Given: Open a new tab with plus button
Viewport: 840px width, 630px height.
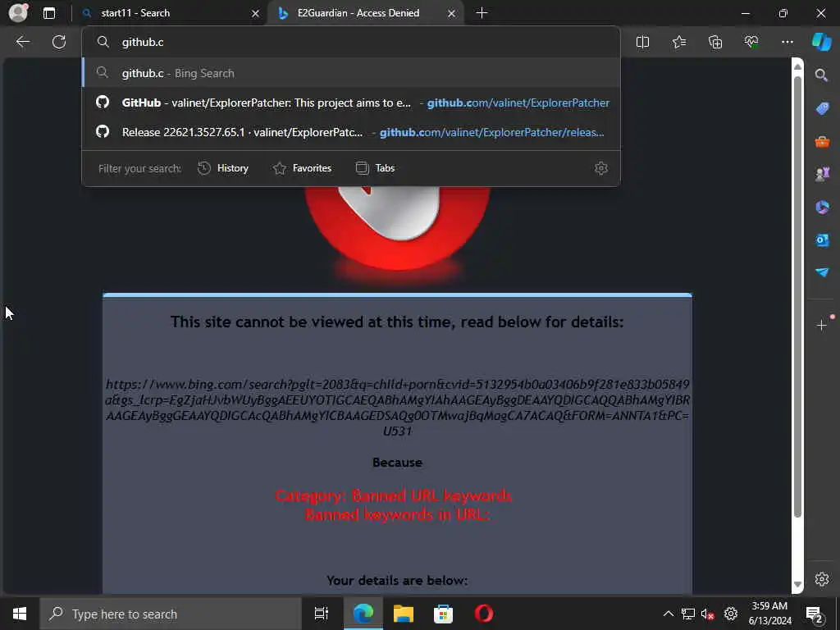Looking at the screenshot, I should [x=482, y=13].
